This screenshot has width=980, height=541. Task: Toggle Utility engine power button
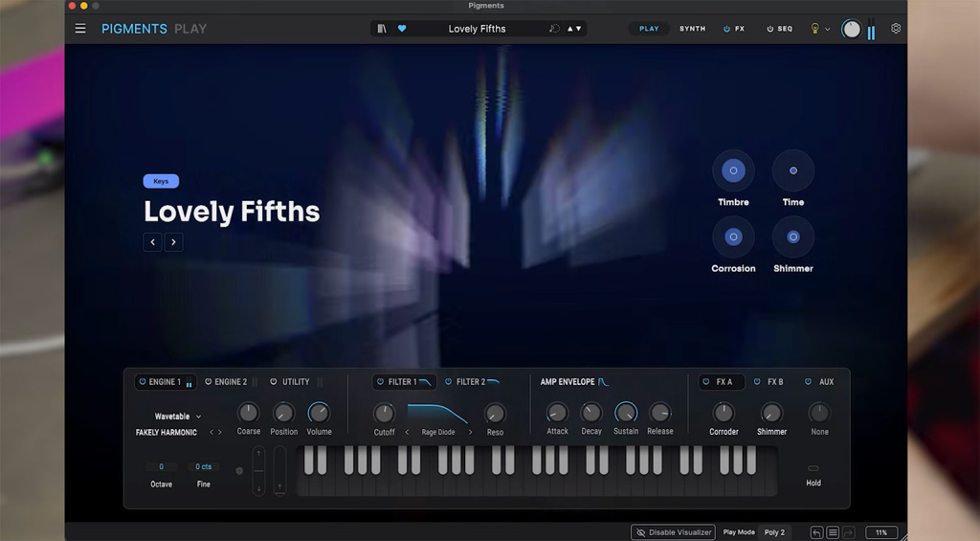click(x=273, y=381)
